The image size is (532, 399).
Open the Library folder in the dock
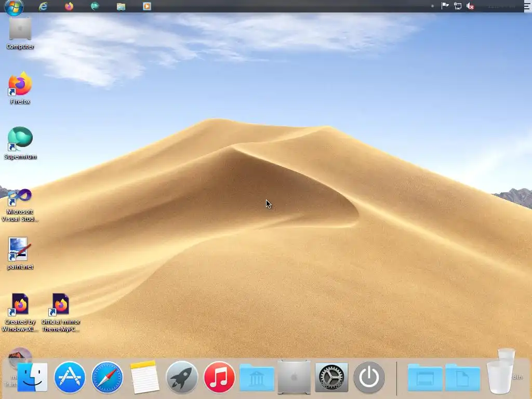pos(257,378)
